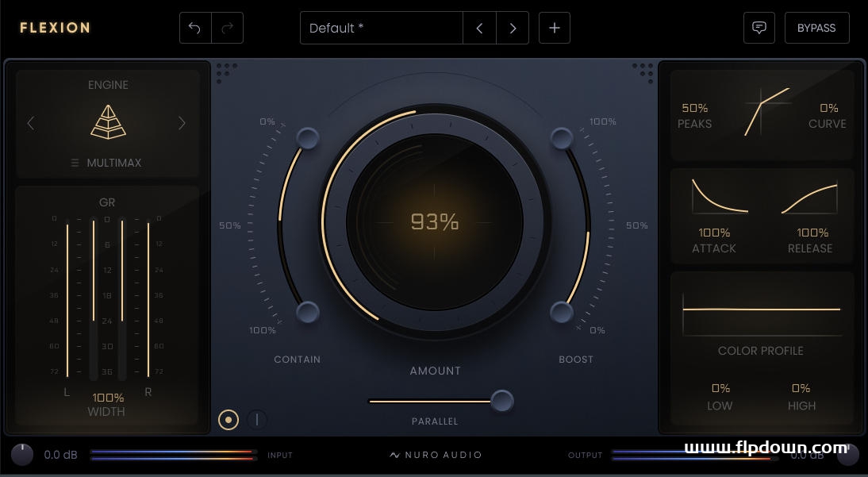Open the Default preset name field

click(382, 28)
